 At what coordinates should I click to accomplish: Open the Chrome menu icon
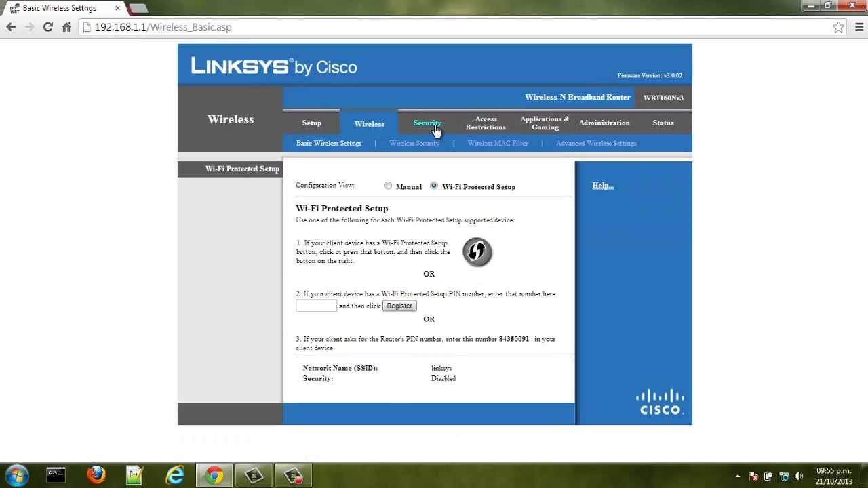pos(859,27)
